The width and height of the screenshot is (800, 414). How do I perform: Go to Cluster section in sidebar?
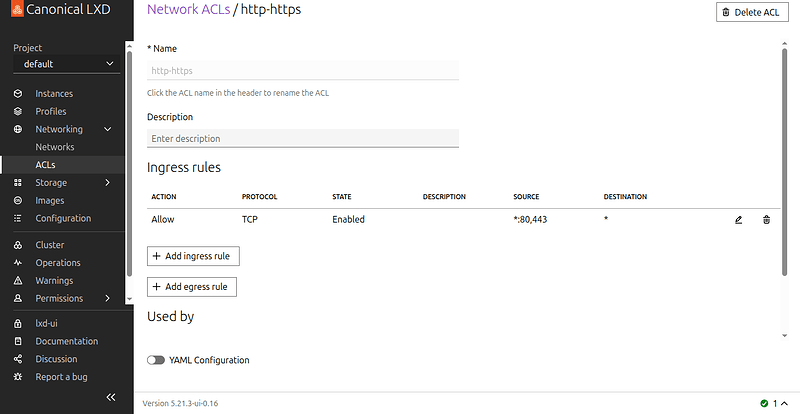point(50,245)
